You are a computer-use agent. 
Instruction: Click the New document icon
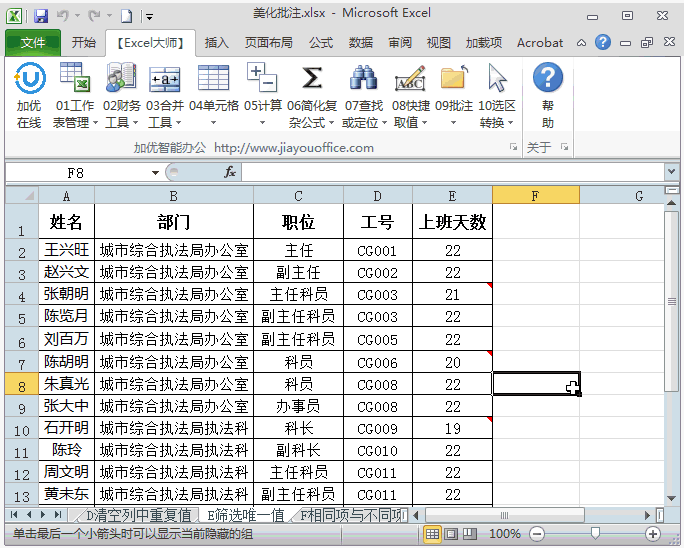point(127,17)
